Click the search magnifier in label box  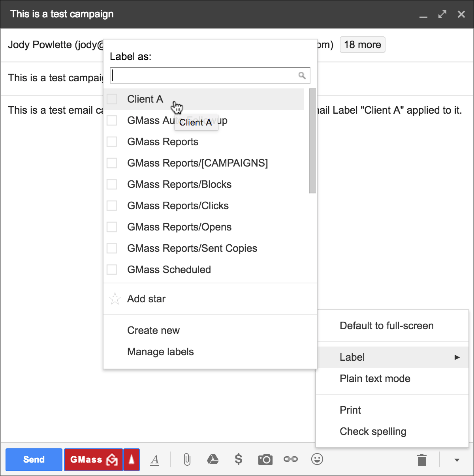tap(302, 75)
